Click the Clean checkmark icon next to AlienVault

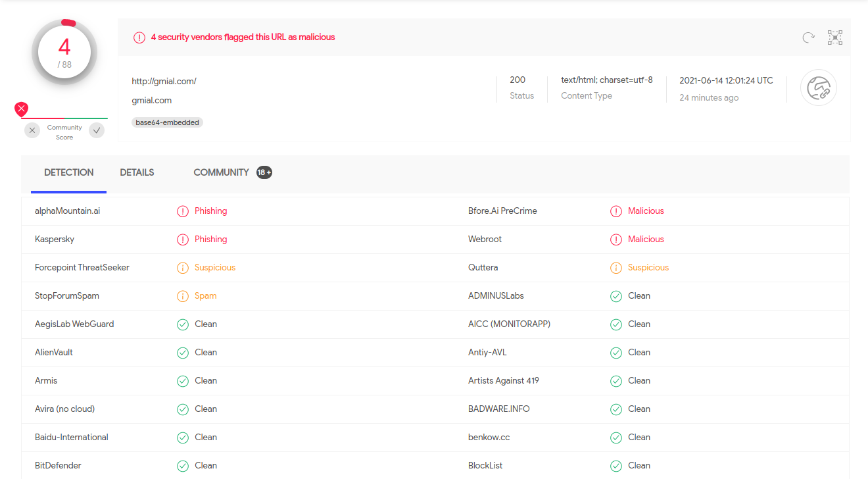[x=183, y=352]
